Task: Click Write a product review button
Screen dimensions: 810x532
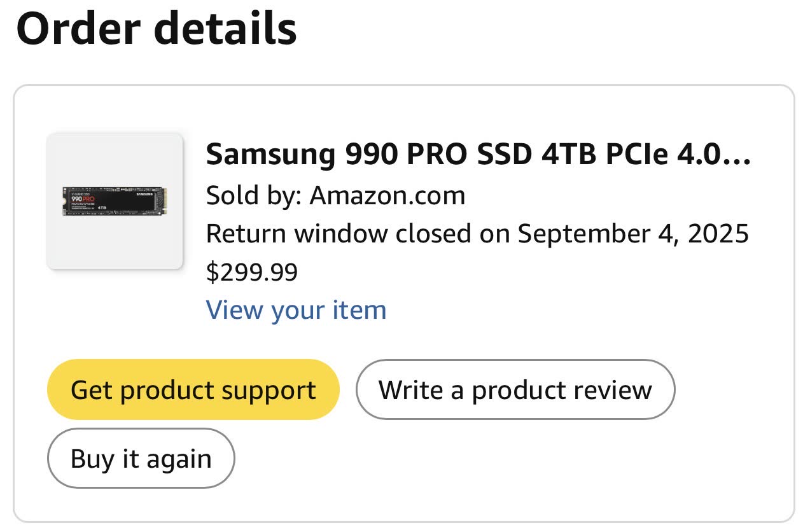Action: pos(515,389)
